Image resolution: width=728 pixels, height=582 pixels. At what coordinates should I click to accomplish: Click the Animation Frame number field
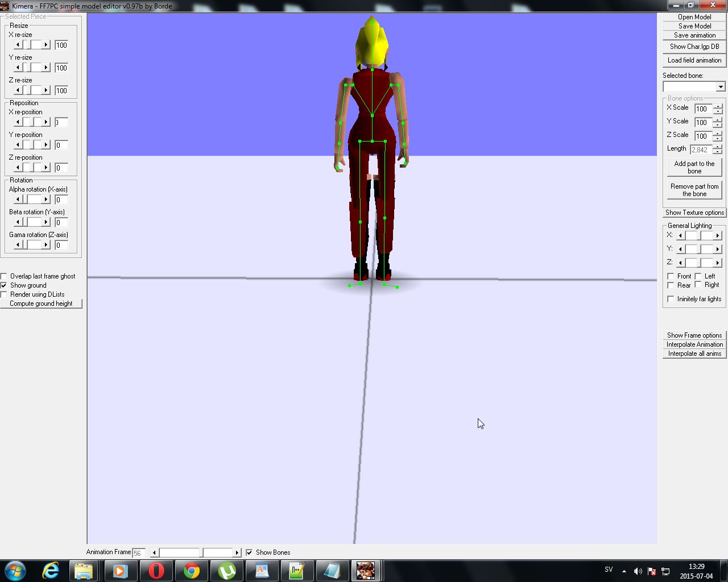[138, 552]
